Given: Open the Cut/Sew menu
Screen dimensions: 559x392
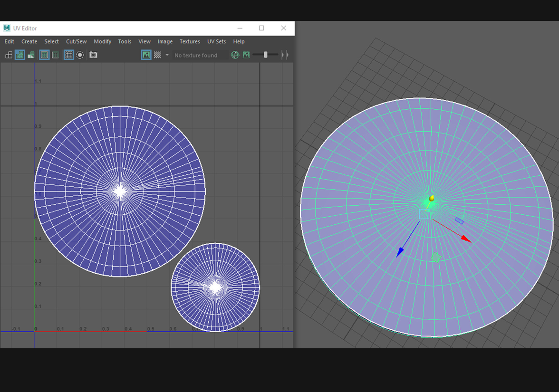Looking at the screenshot, I should tap(76, 42).
